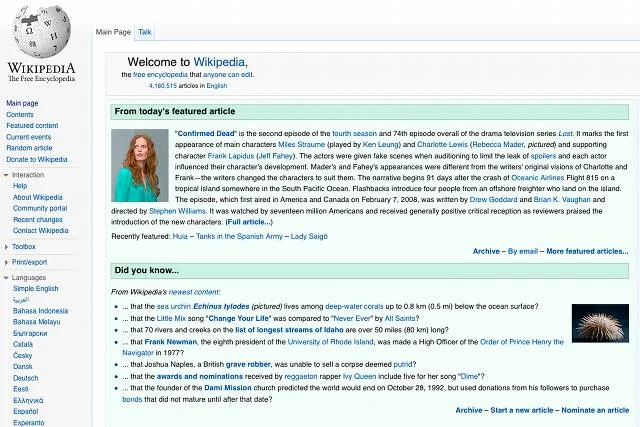Screen dimensions: 640x427
Task: Open the Frank Lapidus link
Action: 231,156
